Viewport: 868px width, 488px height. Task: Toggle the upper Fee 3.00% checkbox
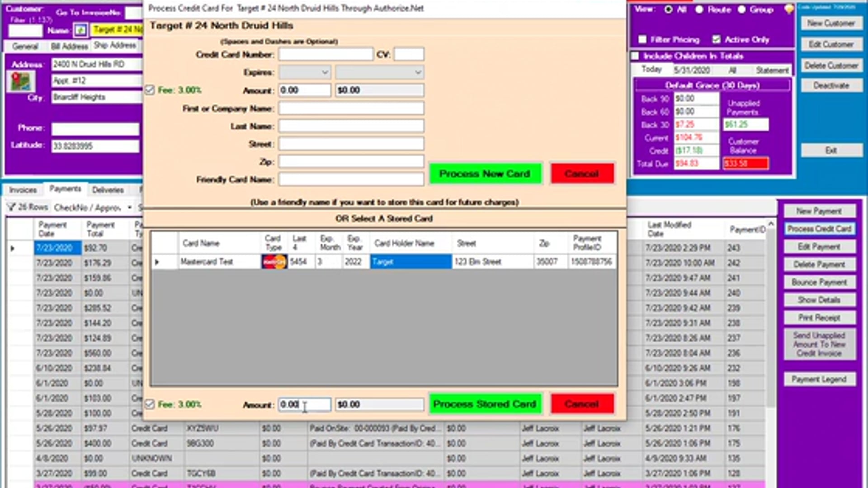coord(150,90)
